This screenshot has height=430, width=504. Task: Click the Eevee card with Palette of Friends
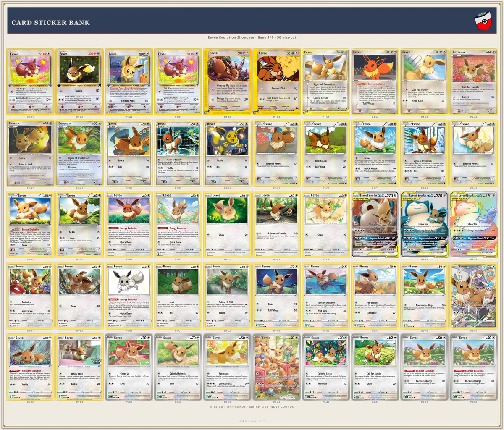pyautogui.click(x=276, y=225)
